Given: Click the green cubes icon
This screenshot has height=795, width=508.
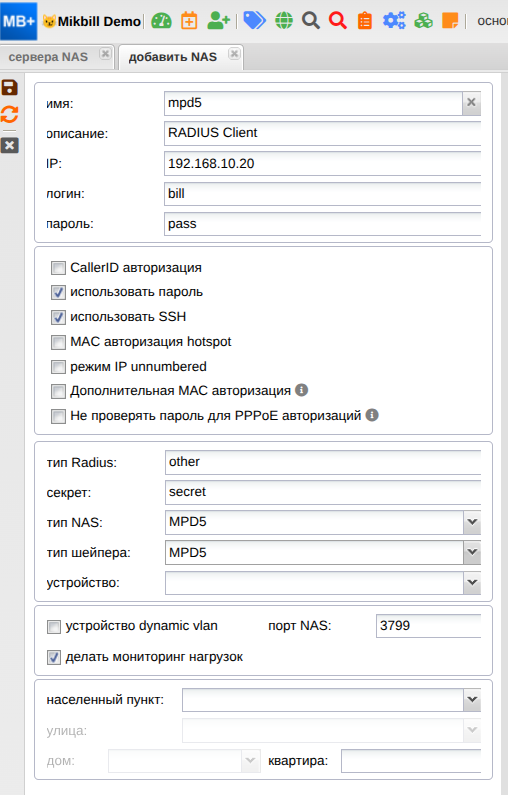Looking at the screenshot, I should point(423,21).
